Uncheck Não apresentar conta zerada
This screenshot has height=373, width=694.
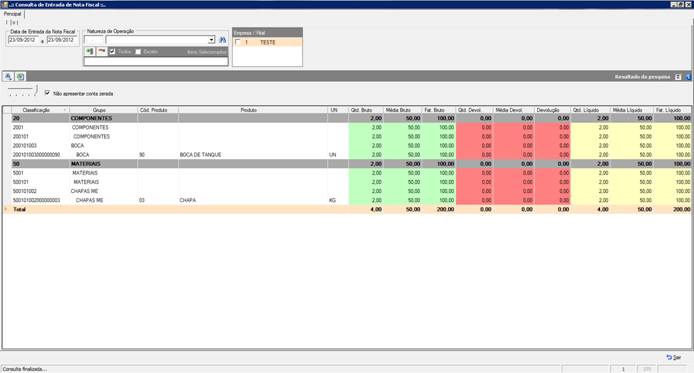point(47,93)
